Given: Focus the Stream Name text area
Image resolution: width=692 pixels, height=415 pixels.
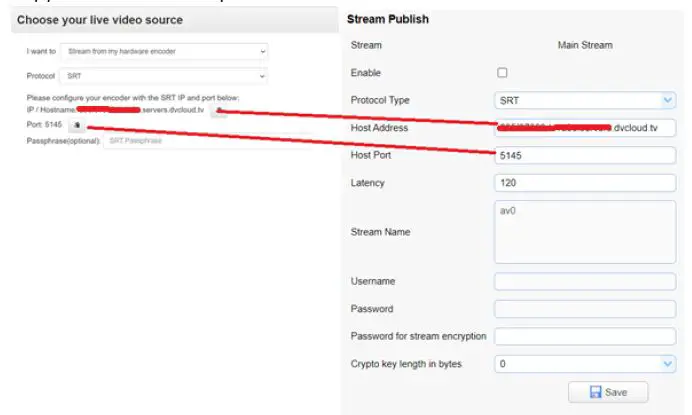Looking at the screenshot, I should (x=585, y=231).
